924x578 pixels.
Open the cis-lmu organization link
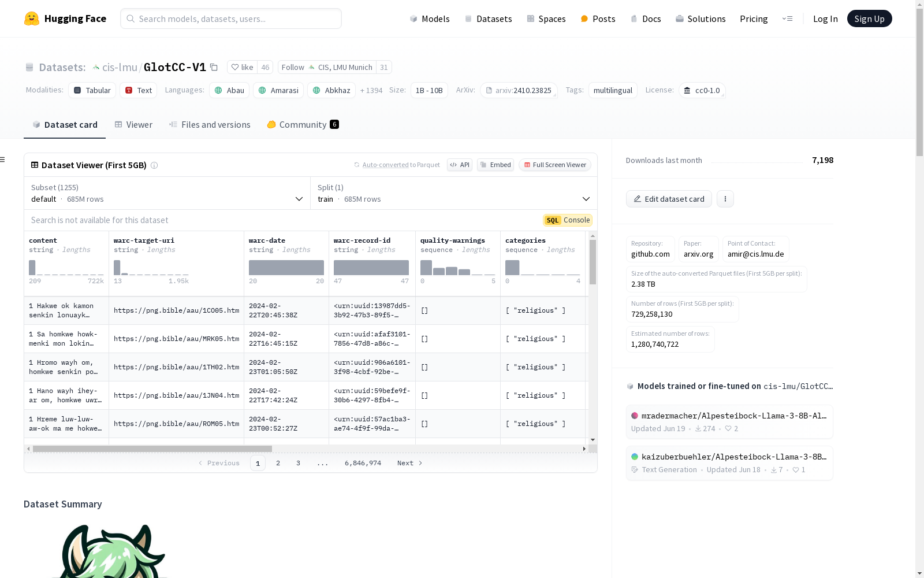pyautogui.click(x=120, y=67)
